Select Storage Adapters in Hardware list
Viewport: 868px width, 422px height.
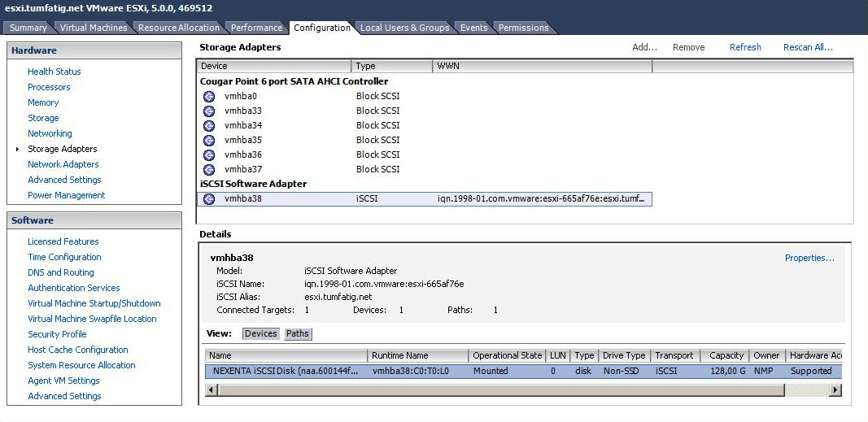click(x=62, y=149)
